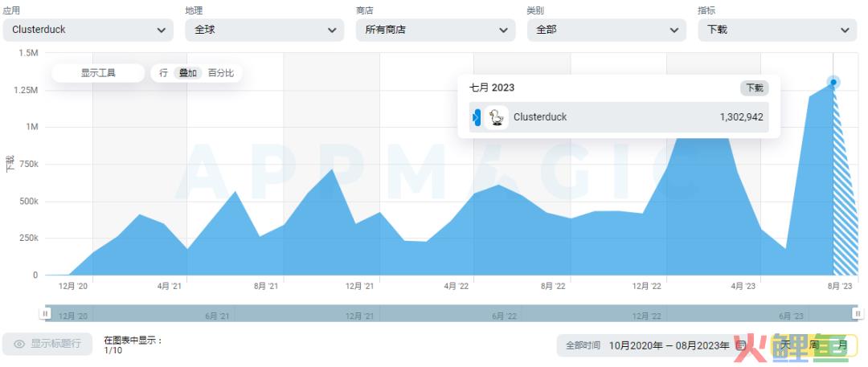Click the range slider bar near 6月 '22
Screen dimensions: 868x367
(x=504, y=316)
